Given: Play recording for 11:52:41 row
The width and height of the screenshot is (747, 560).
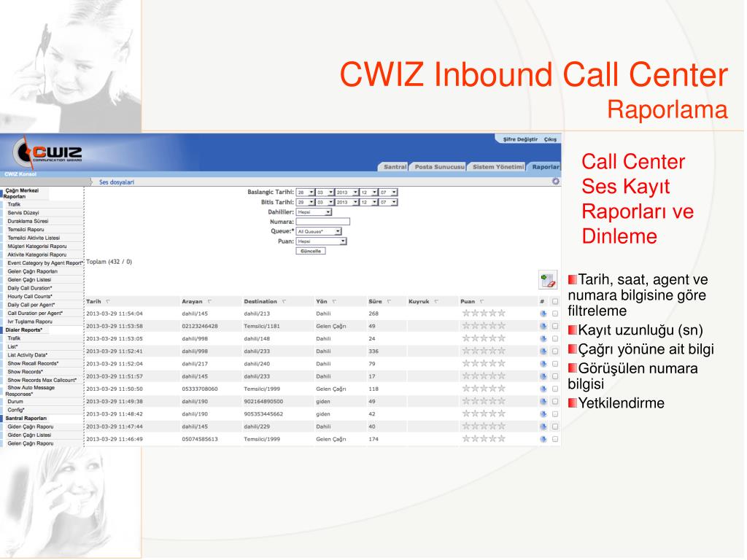Looking at the screenshot, I should tap(543, 351).
